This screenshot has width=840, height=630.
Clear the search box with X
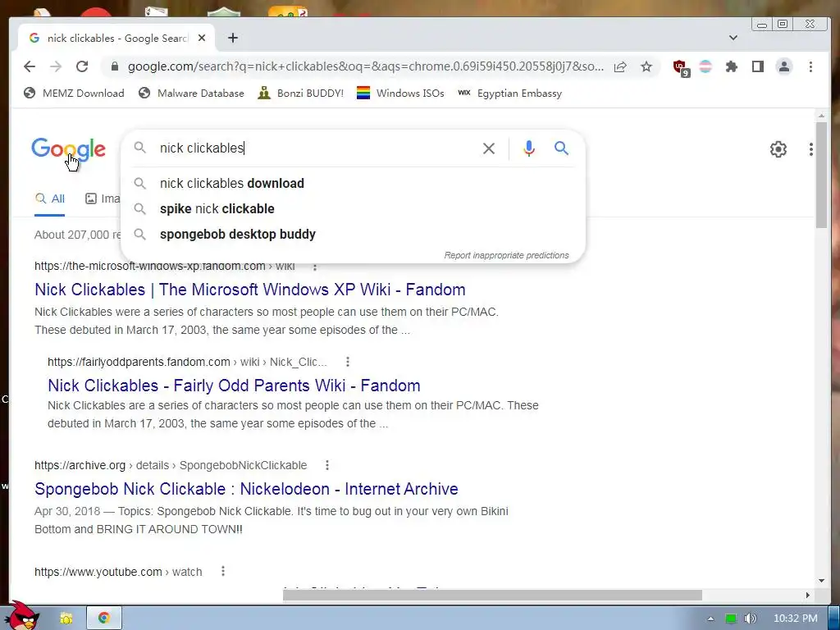[489, 148]
